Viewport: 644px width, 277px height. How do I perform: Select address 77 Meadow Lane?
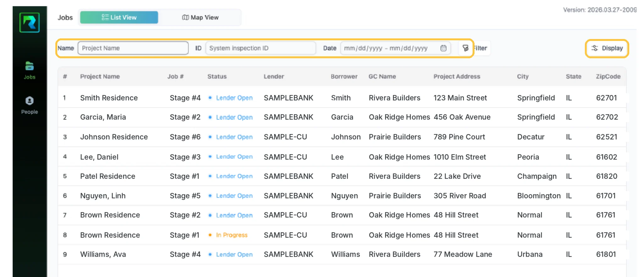point(463,254)
